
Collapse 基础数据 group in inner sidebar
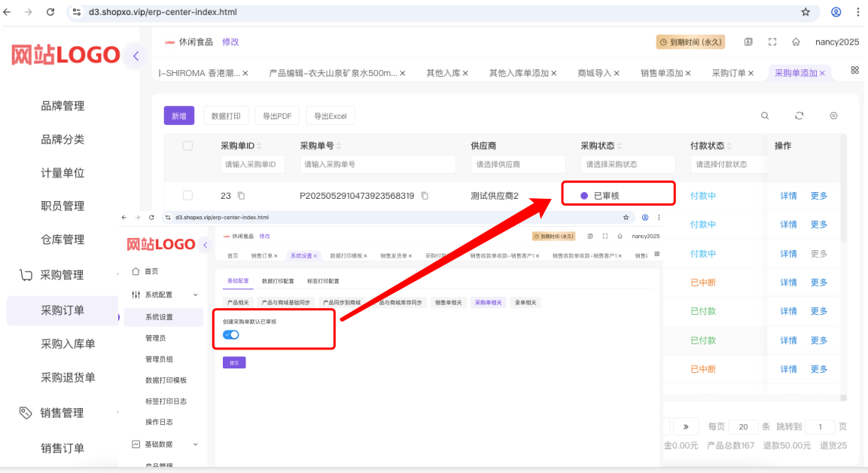(x=196, y=444)
